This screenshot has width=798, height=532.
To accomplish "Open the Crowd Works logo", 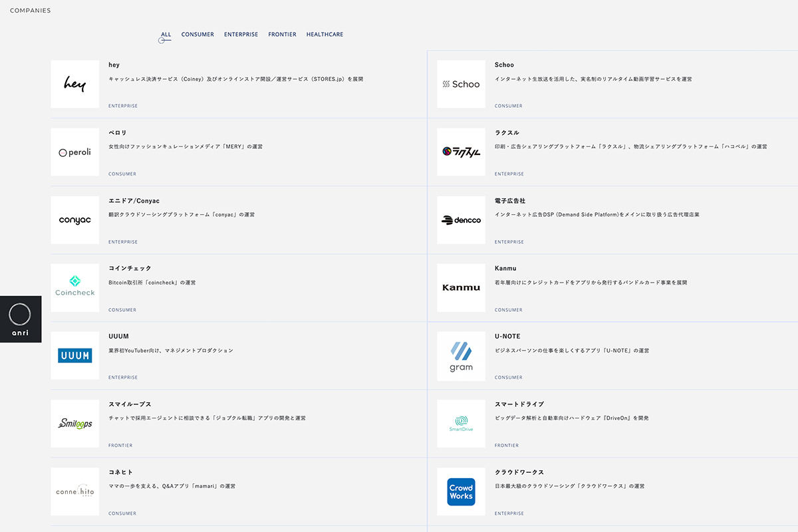I will [x=461, y=491].
